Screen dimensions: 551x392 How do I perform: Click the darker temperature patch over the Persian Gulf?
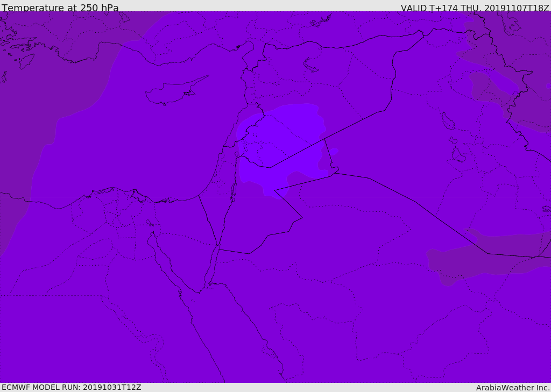[x=489, y=256]
